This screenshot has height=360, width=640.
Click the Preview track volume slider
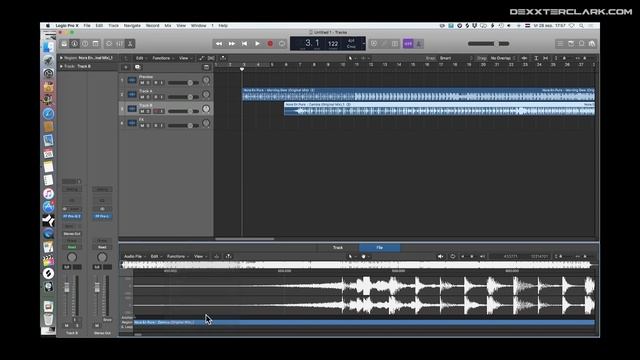(183, 83)
